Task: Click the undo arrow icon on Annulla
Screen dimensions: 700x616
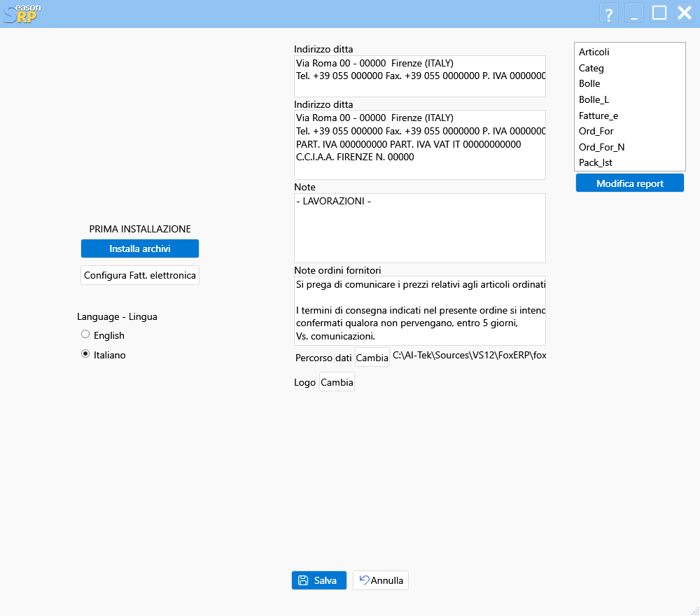Action: click(363, 580)
